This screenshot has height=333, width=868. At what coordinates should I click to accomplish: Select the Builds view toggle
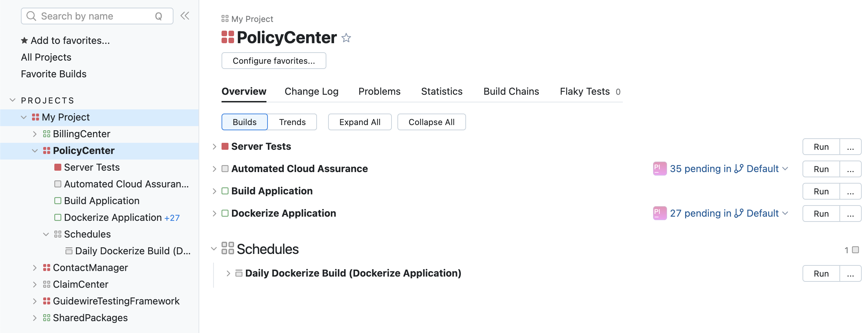(x=245, y=122)
